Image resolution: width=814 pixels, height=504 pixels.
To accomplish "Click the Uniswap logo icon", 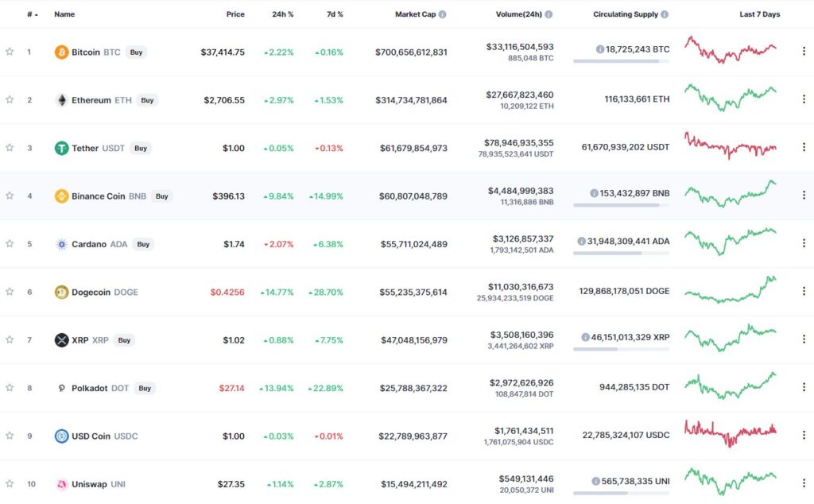I will (x=61, y=484).
